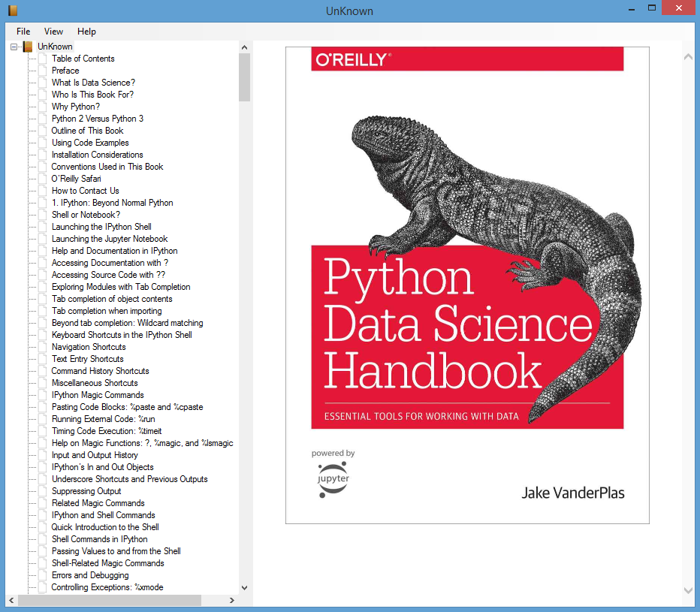
Task: Open 'Conventions Used in This Book'
Action: click(x=107, y=167)
